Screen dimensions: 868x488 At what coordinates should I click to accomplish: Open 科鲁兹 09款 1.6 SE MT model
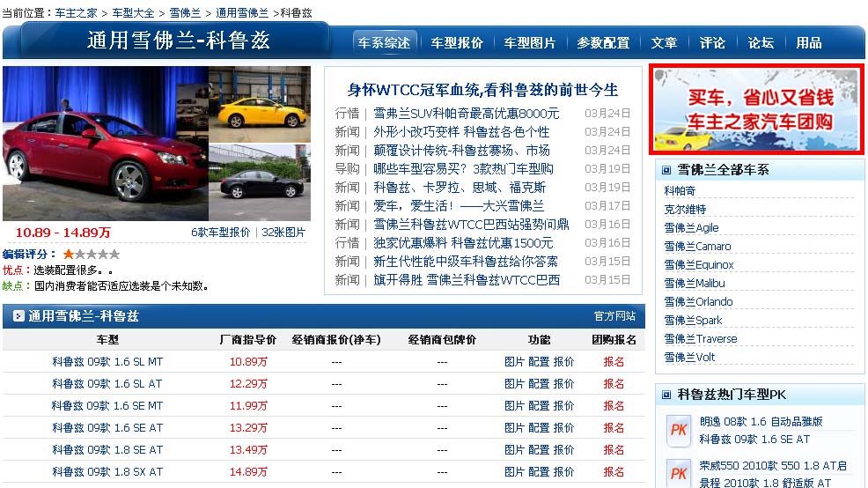[x=107, y=406]
